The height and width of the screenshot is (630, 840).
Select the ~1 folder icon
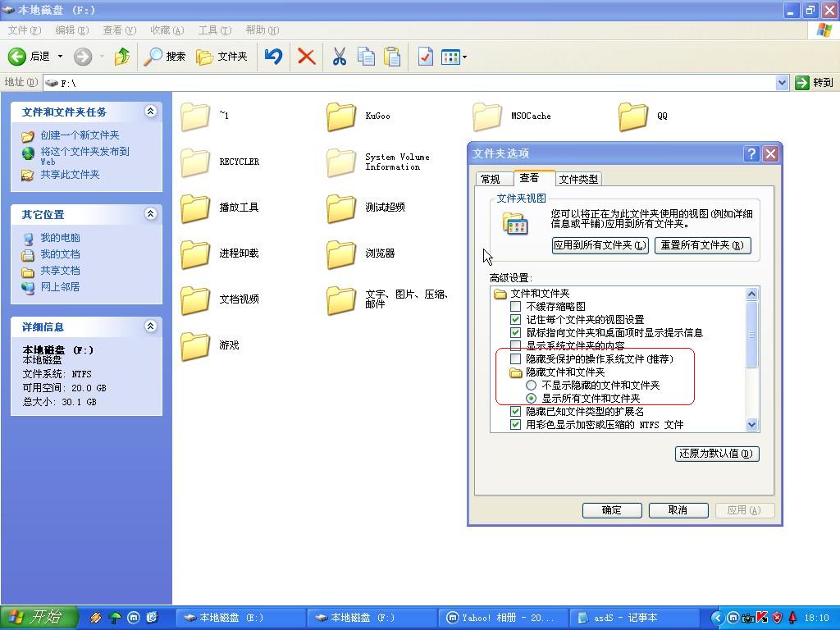click(195, 116)
